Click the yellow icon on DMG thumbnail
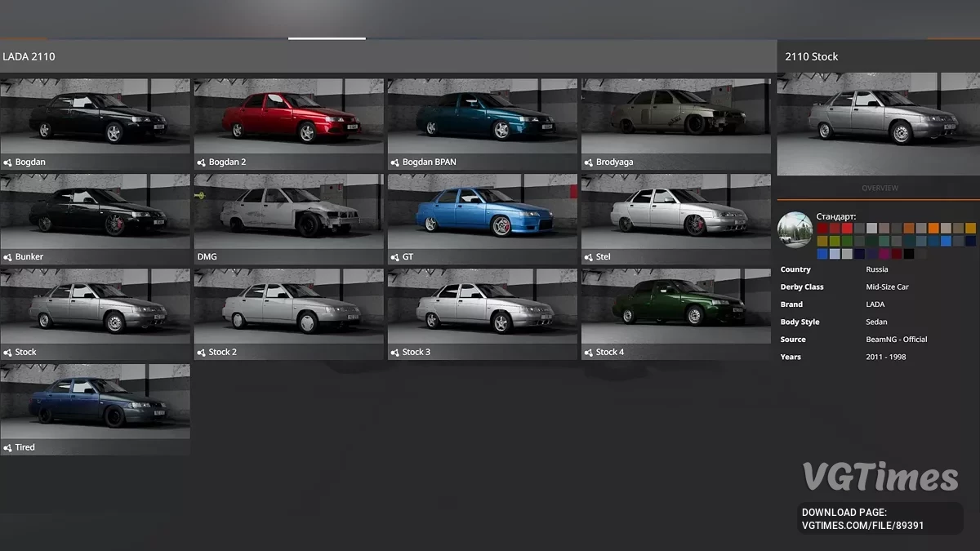Screen dimensions: 980x551 [x=198, y=196]
